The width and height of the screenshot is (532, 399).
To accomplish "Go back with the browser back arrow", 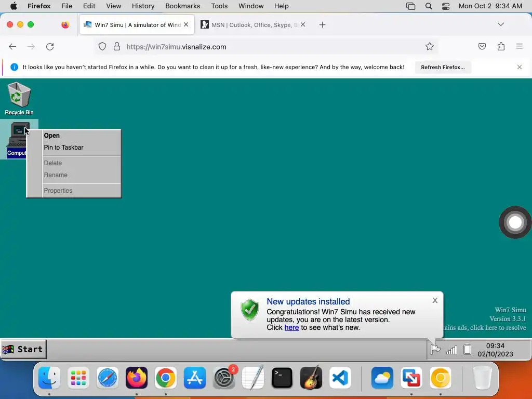I will click(12, 46).
